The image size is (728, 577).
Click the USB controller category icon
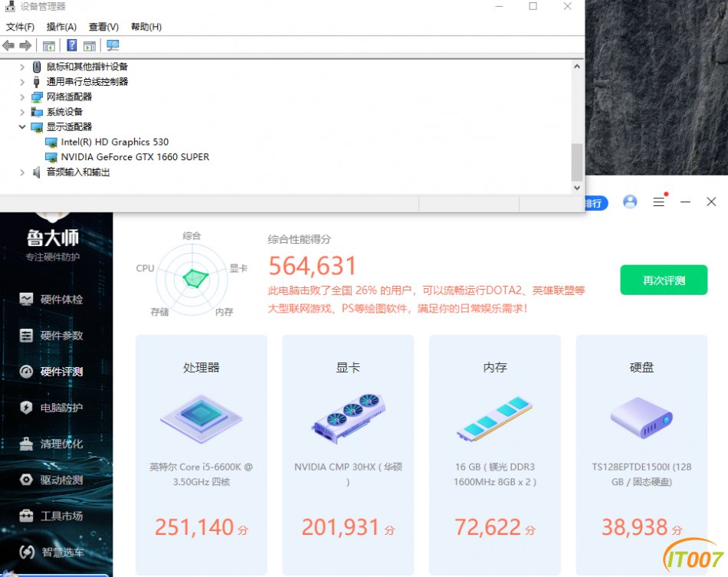pyautogui.click(x=37, y=82)
